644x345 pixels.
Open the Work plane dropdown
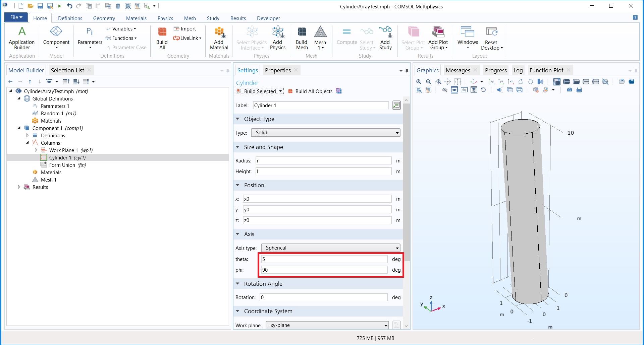click(x=327, y=325)
